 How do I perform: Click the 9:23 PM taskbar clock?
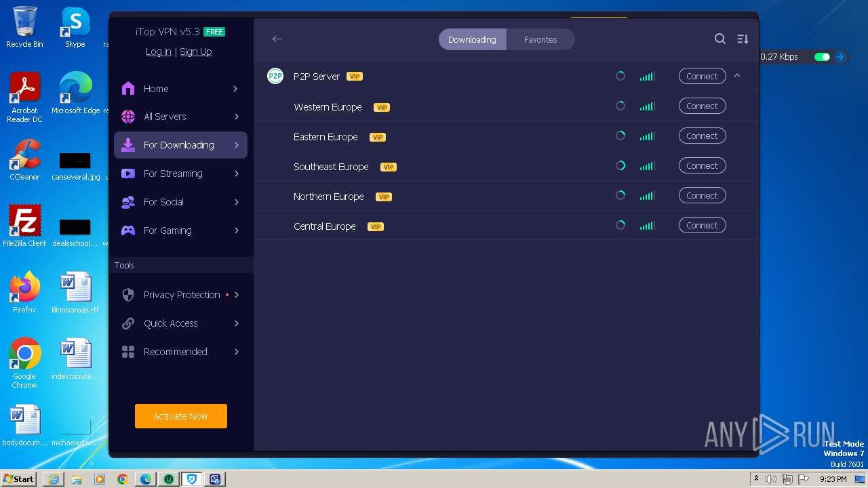coord(833,479)
